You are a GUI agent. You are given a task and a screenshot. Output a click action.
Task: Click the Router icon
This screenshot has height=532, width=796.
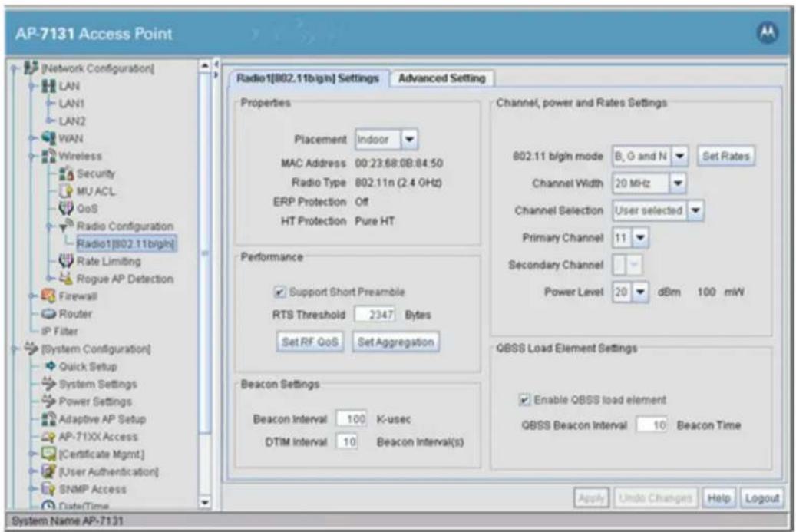click(48, 313)
